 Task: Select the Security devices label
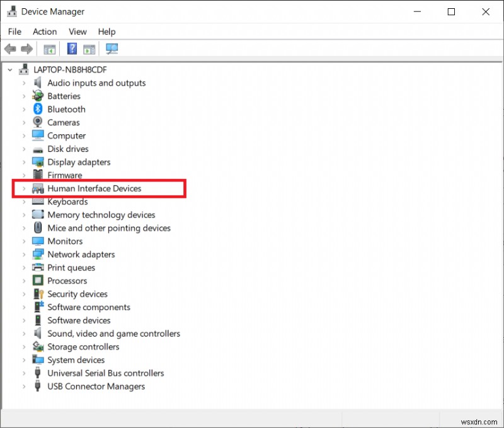[77, 294]
